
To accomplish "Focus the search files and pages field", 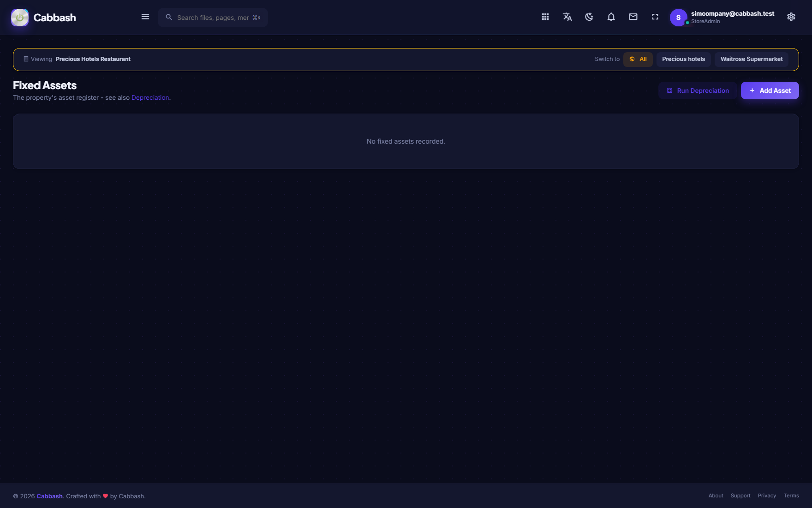I will click(x=213, y=18).
